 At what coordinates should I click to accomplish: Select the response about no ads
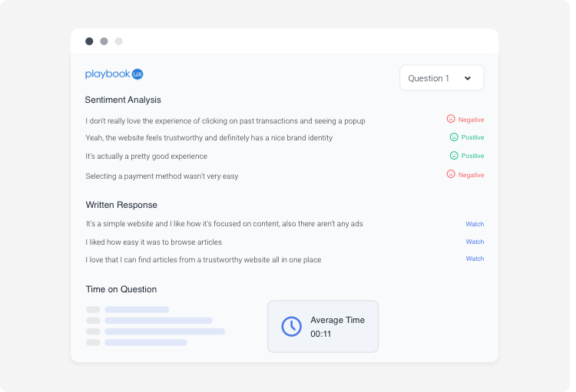click(224, 223)
